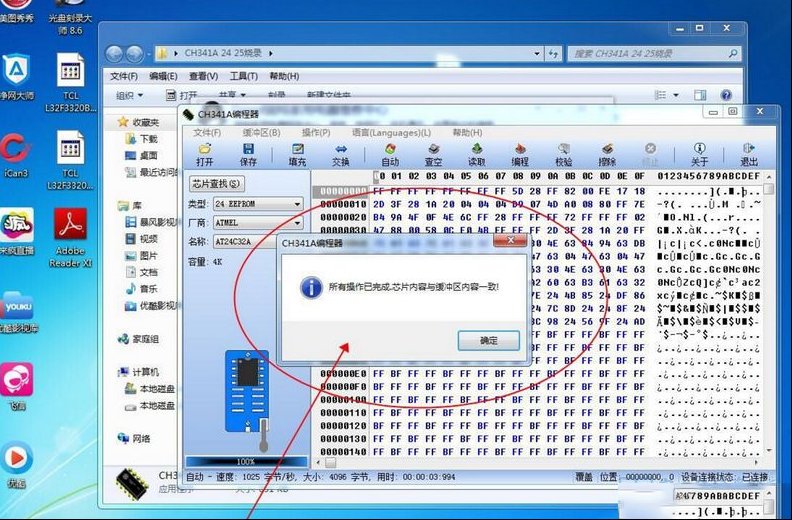Open iCan3 desktop icon
The image size is (792, 520).
coord(16,155)
